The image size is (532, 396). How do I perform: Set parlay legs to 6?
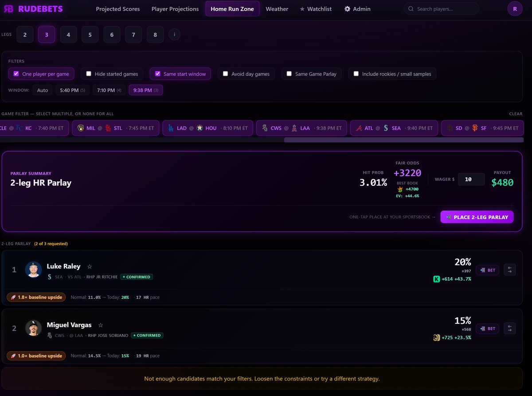tap(112, 35)
